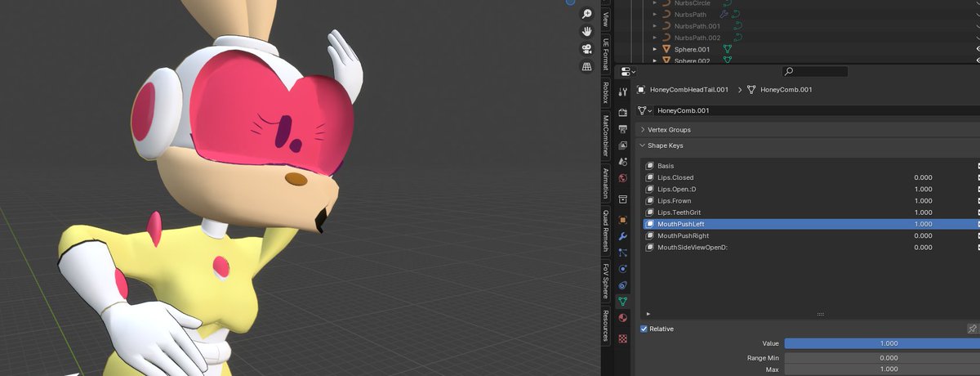The image size is (980, 376).
Task: Click the Range Min field
Action: (x=882, y=358)
